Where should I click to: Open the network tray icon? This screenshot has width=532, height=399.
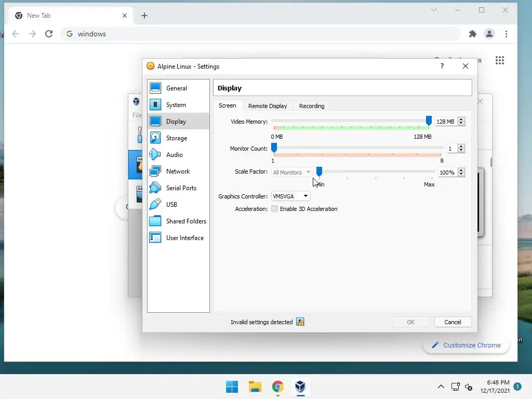[455, 387]
